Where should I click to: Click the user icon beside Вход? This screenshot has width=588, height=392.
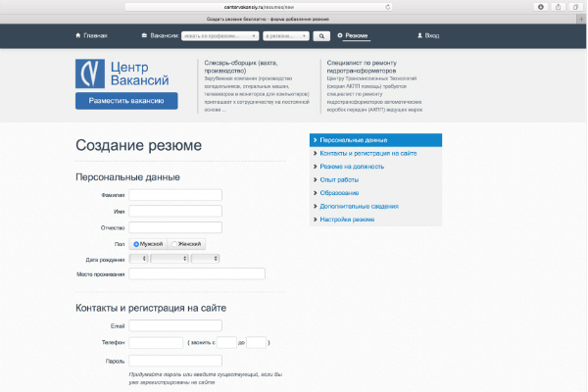419,35
